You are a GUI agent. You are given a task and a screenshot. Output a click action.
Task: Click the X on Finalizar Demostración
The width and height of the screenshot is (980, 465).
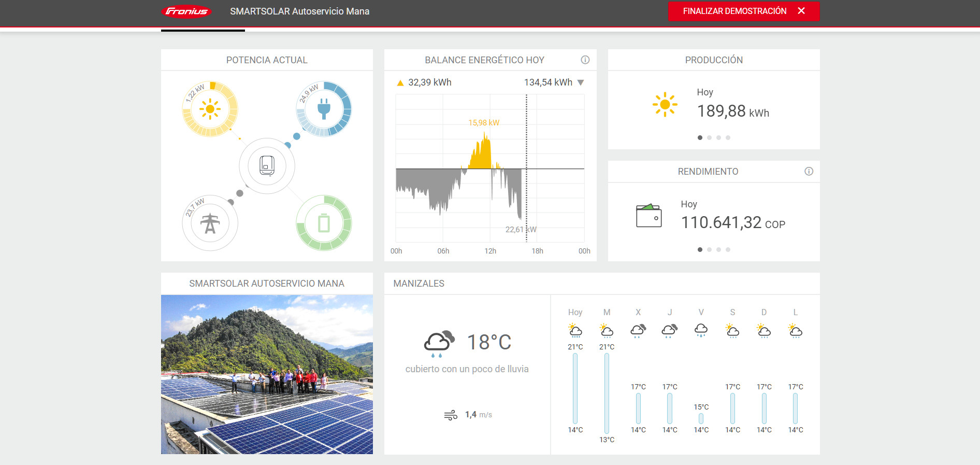click(x=801, y=11)
